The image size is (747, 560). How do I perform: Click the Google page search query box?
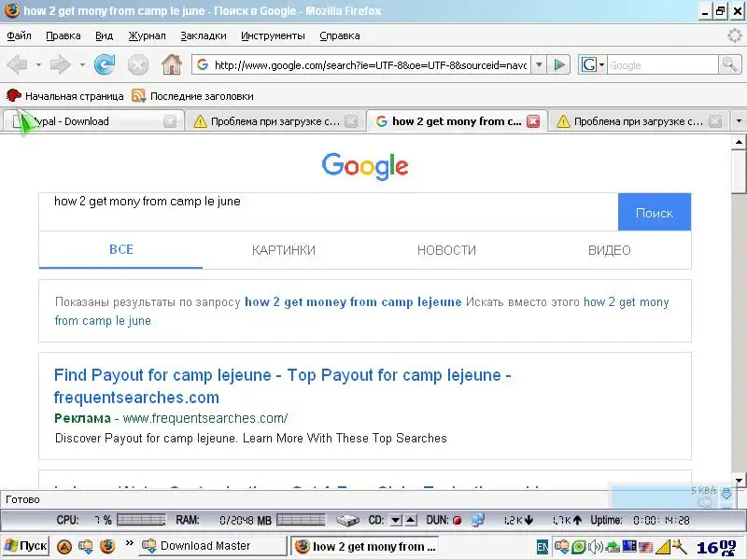click(x=329, y=212)
